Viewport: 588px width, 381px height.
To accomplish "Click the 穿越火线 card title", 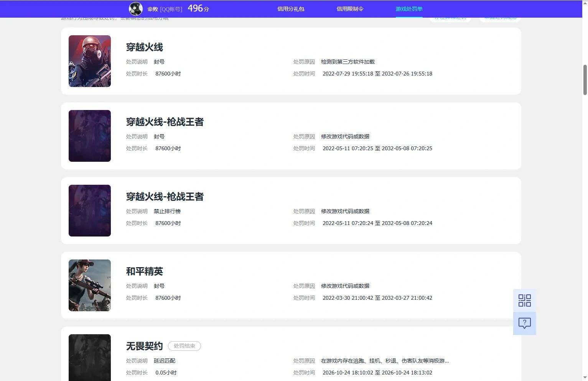I will click(145, 47).
